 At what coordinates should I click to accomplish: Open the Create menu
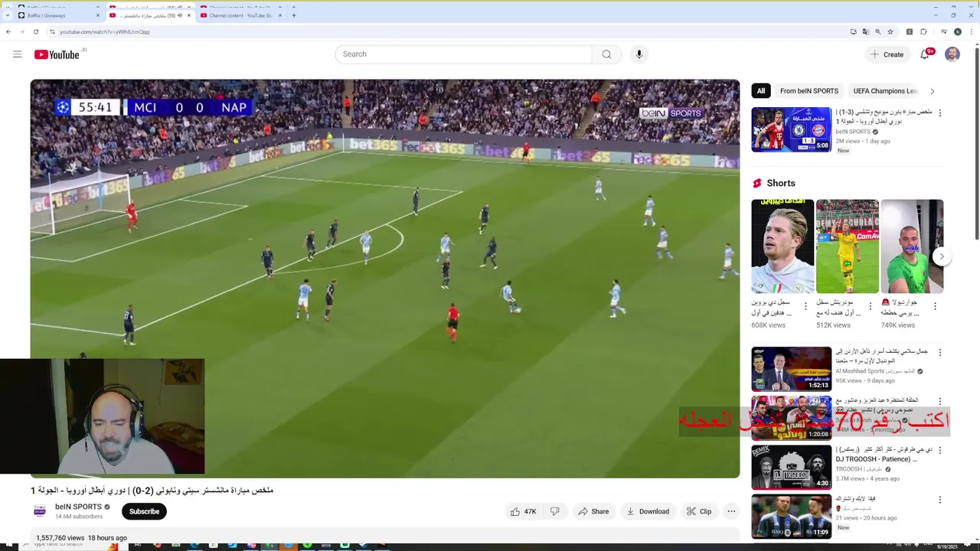pyautogui.click(x=887, y=54)
